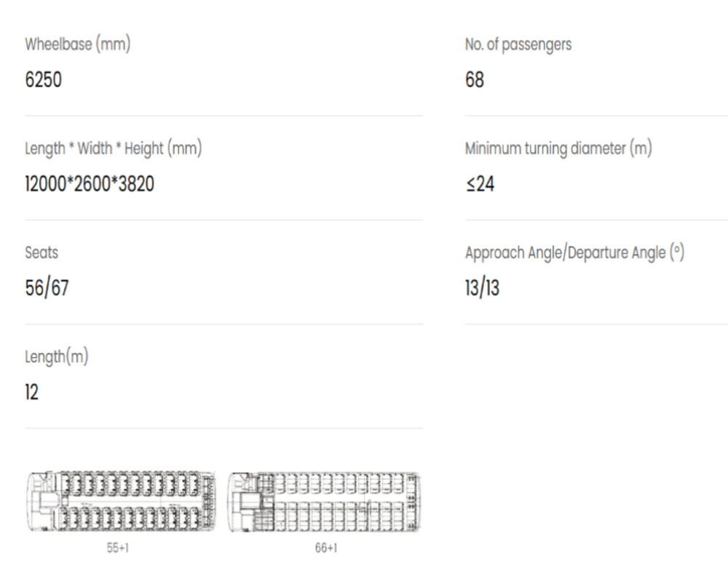Select the length value 12
This screenshot has height=582, width=728.
point(31,392)
